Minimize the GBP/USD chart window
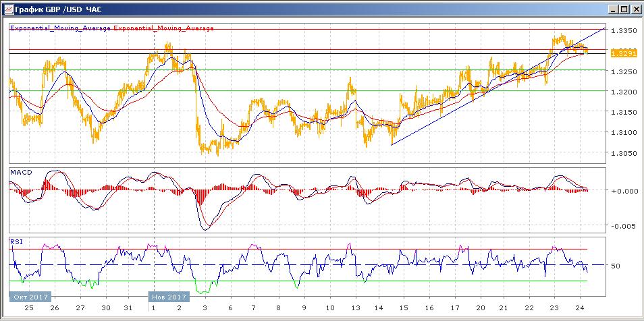This screenshot has width=644, height=321. click(x=614, y=9)
